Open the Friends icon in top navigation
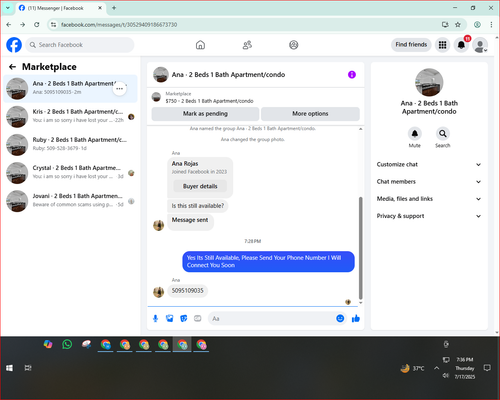 [247, 45]
